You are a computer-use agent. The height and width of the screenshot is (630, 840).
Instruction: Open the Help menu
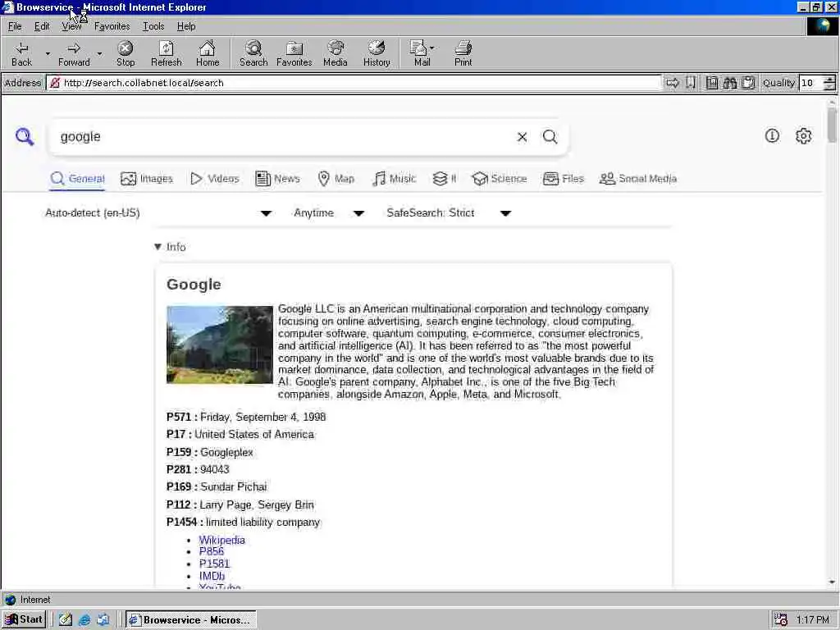coord(186,26)
